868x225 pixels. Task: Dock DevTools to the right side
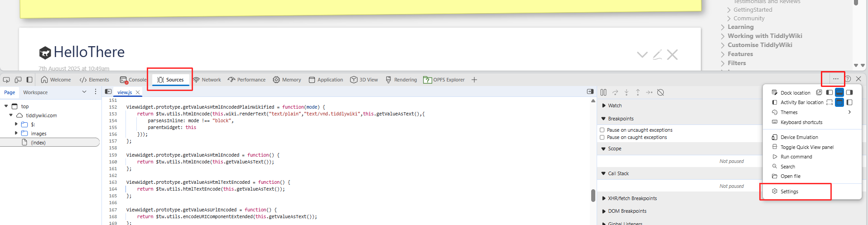click(849, 92)
